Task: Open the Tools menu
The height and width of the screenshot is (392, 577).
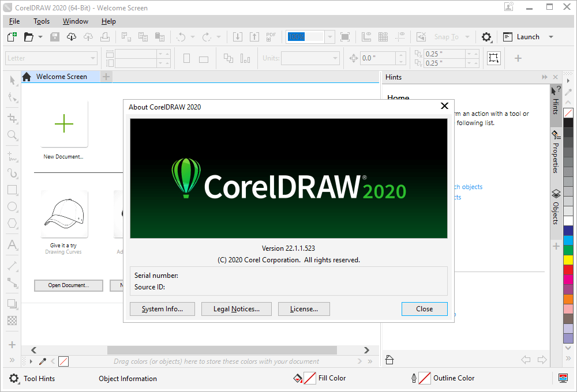Action: tap(42, 21)
